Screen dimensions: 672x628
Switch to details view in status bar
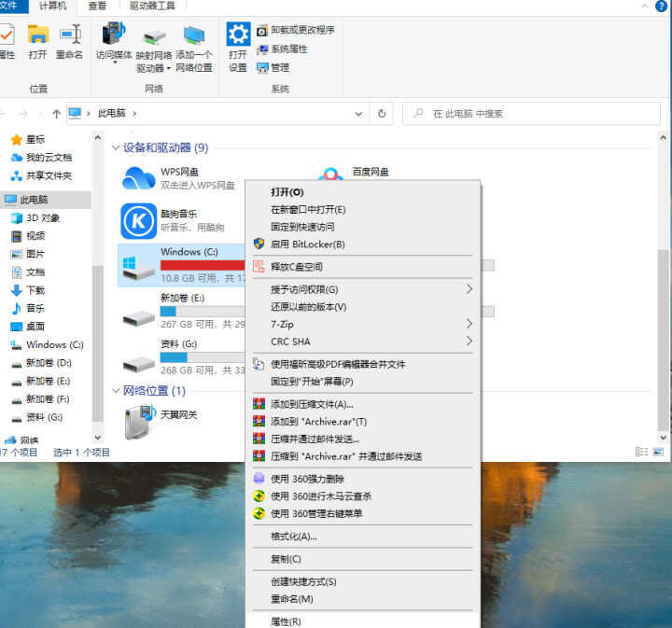point(641,452)
